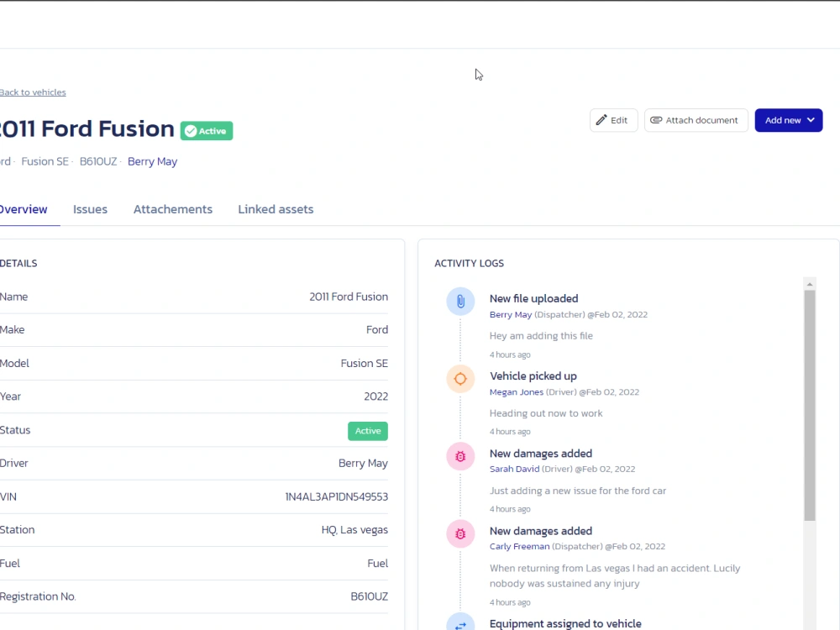Viewport: 840px width, 630px height.
Task: Click the swap icon for Equipment assigned to vehicle
Action: pyautogui.click(x=460, y=625)
